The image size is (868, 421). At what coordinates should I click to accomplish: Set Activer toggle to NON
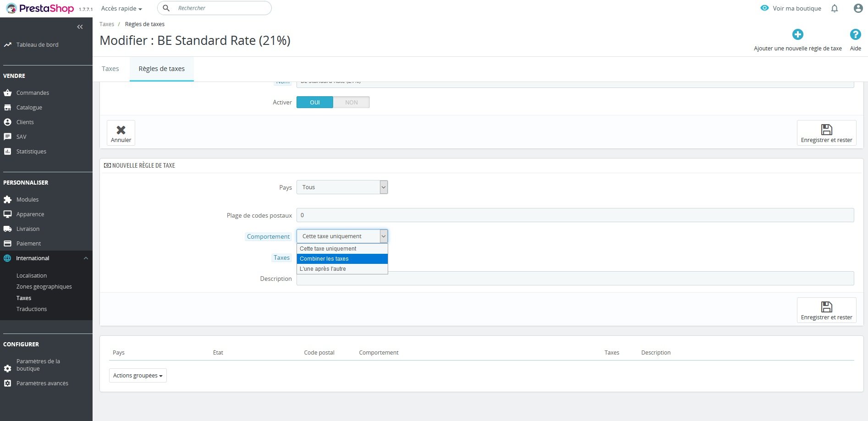click(352, 102)
